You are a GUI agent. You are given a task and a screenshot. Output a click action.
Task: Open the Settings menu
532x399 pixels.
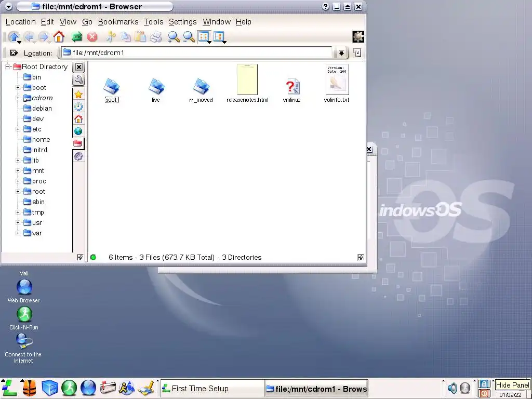pos(182,22)
